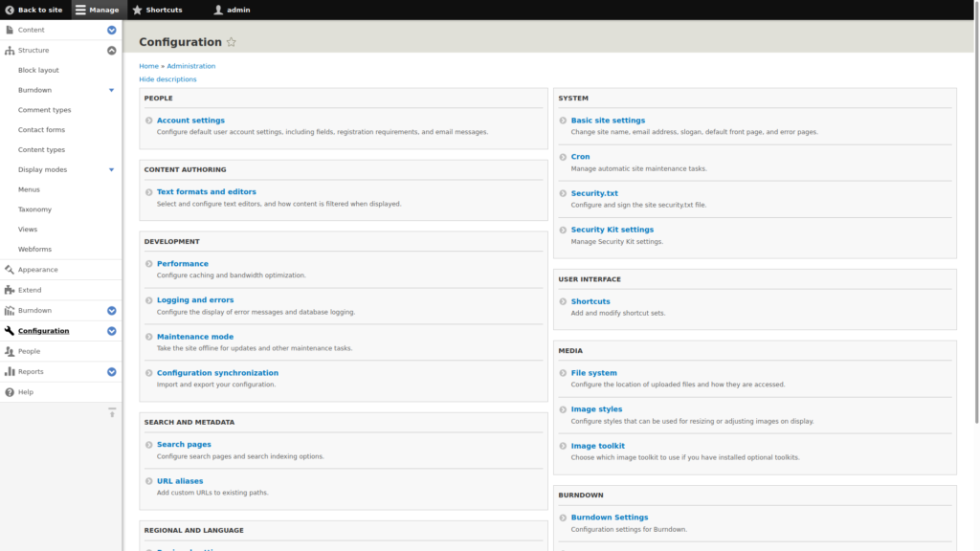Image resolution: width=980 pixels, height=551 pixels.
Task: Open Image toolkit link
Action: [597, 446]
